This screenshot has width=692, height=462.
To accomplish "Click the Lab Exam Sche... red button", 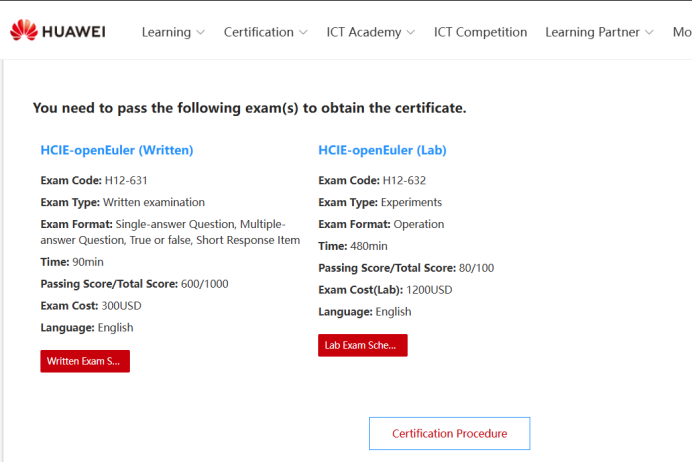I will (x=363, y=345).
